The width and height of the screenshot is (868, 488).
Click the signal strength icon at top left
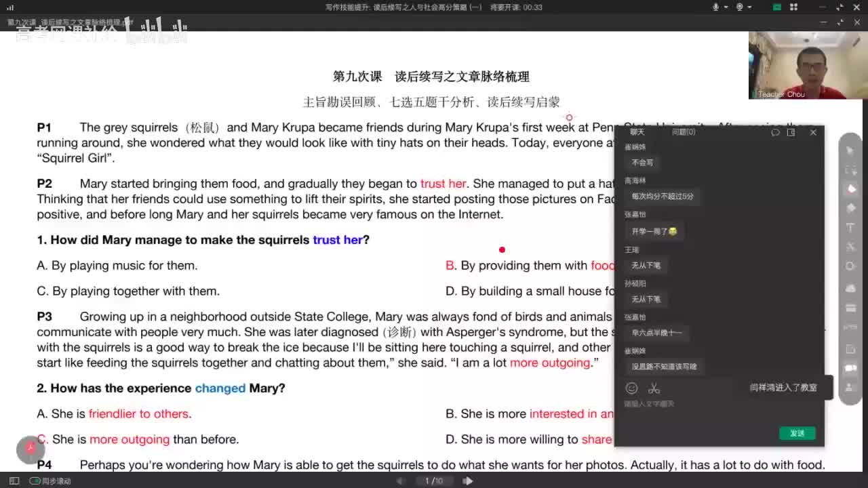[9, 7]
